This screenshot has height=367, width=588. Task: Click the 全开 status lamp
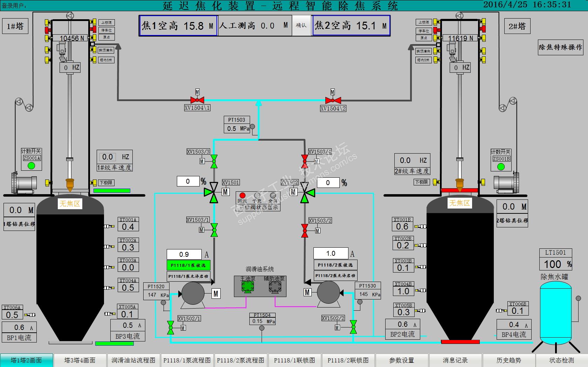point(273,196)
